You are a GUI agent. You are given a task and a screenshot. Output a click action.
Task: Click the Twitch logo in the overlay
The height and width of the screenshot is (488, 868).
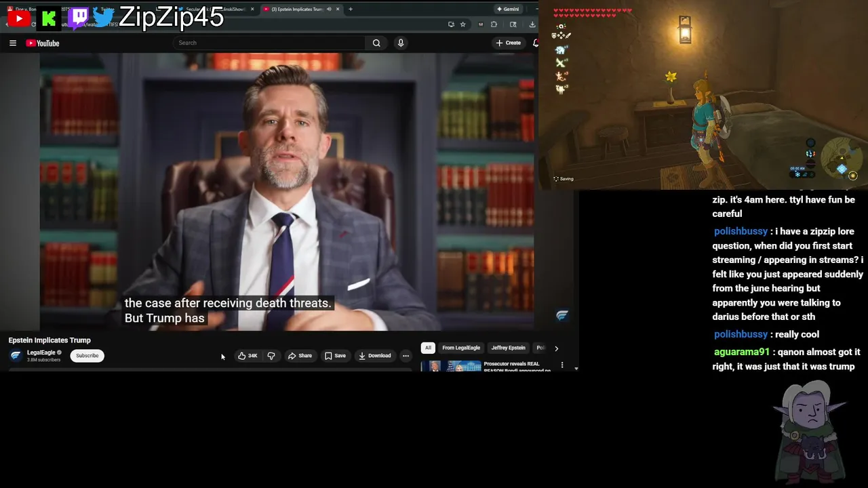tap(78, 18)
